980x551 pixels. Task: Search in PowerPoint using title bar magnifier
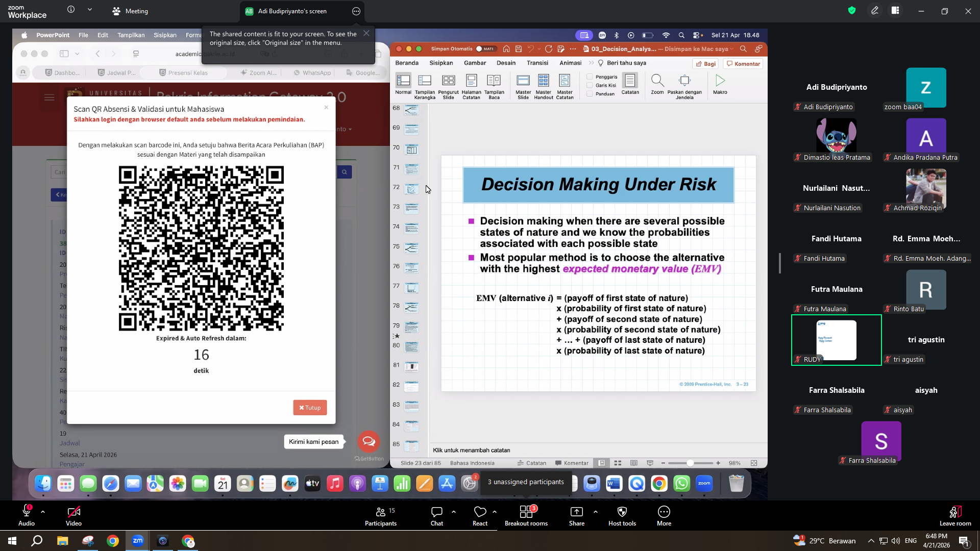pos(743,49)
